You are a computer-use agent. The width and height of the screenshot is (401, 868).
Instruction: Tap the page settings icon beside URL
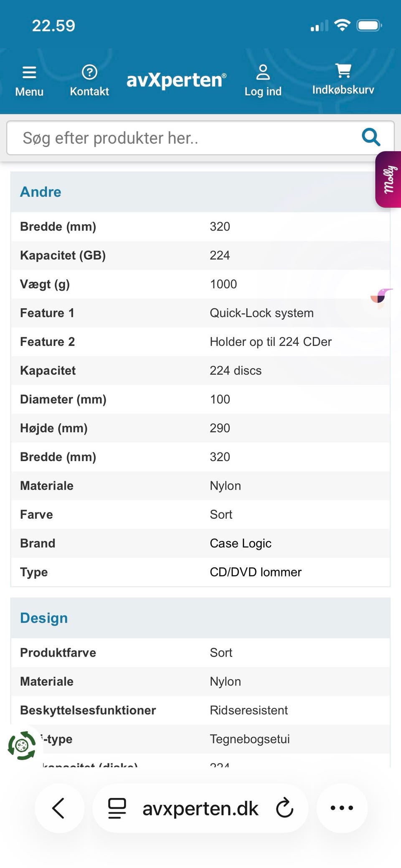tap(117, 808)
